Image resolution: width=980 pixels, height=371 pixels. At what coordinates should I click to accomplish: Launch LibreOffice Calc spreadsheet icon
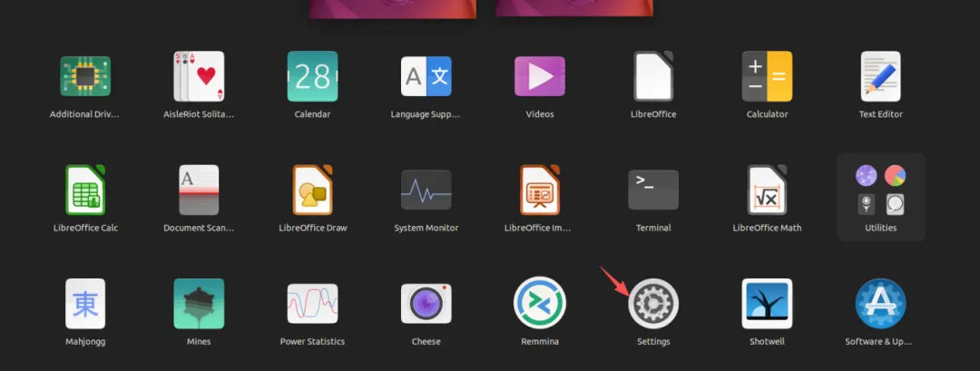click(85, 190)
